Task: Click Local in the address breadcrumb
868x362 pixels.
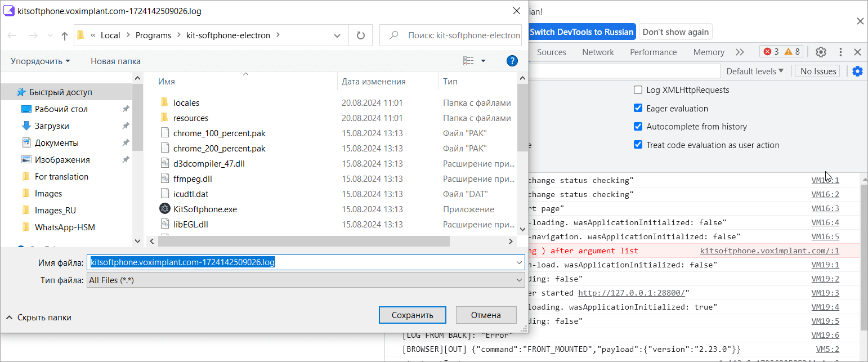Action: point(110,35)
